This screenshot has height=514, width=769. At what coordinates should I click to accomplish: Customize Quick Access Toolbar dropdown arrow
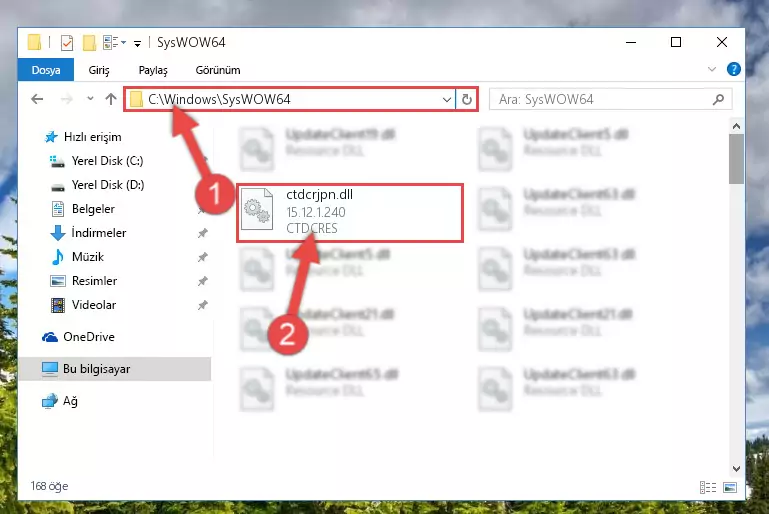pyautogui.click(x=137, y=44)
